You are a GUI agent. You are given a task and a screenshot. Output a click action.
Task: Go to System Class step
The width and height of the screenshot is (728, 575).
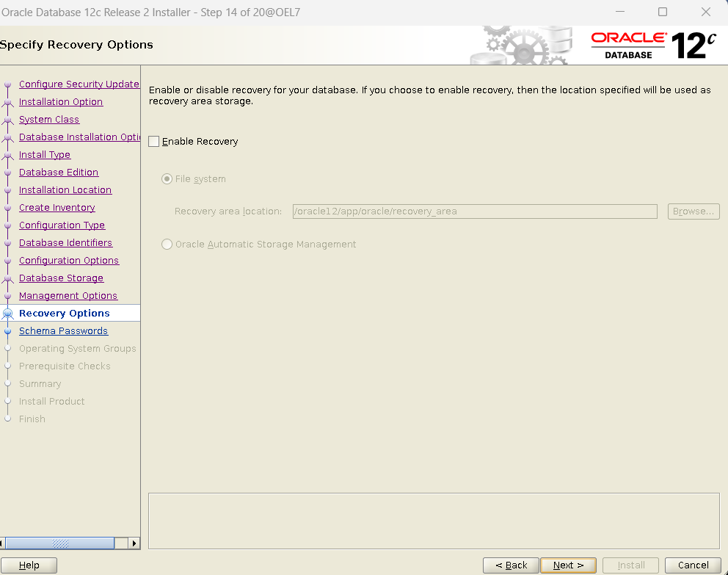(49, 120)
